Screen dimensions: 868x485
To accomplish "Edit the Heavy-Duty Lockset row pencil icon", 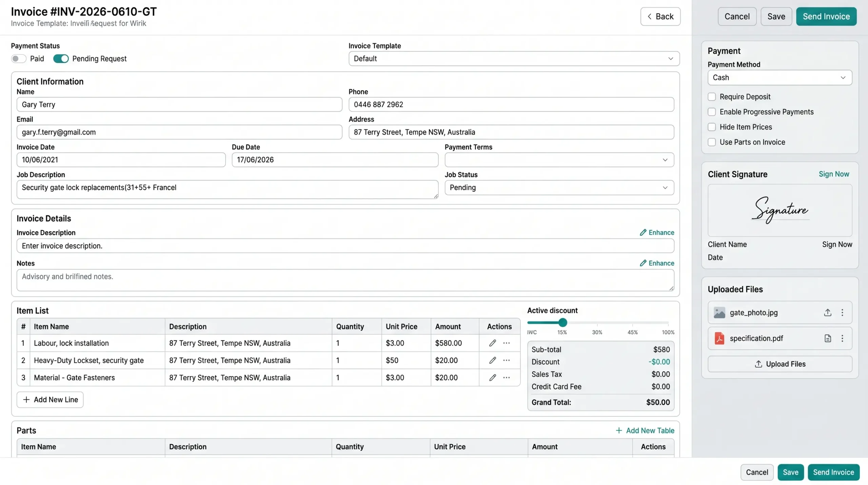I will (x=492, y=360).
